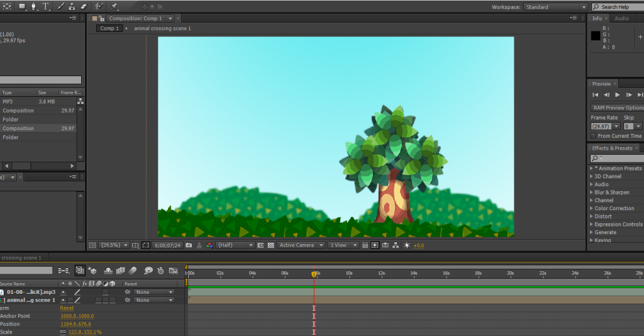Open the graph editor

point(174,271)
